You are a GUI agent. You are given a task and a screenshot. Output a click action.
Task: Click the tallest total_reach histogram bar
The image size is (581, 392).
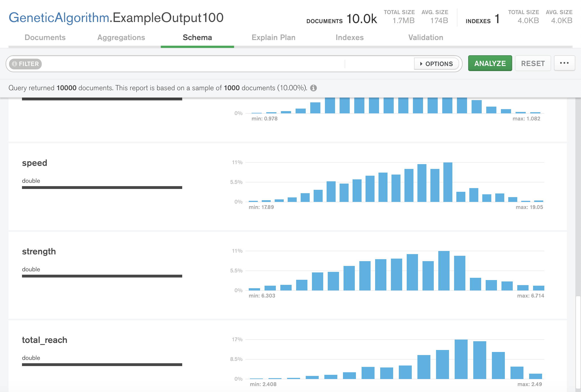pyautogui.click(x=461, y=359)
